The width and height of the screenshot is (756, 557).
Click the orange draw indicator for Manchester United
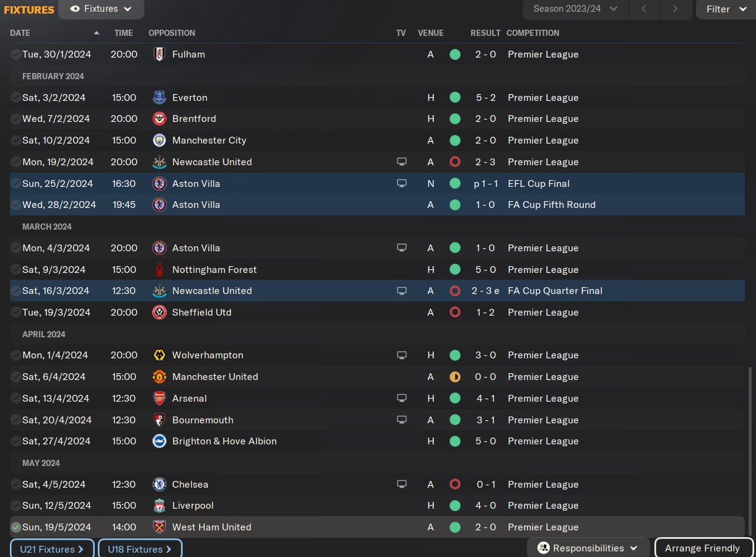coord(455,377)
